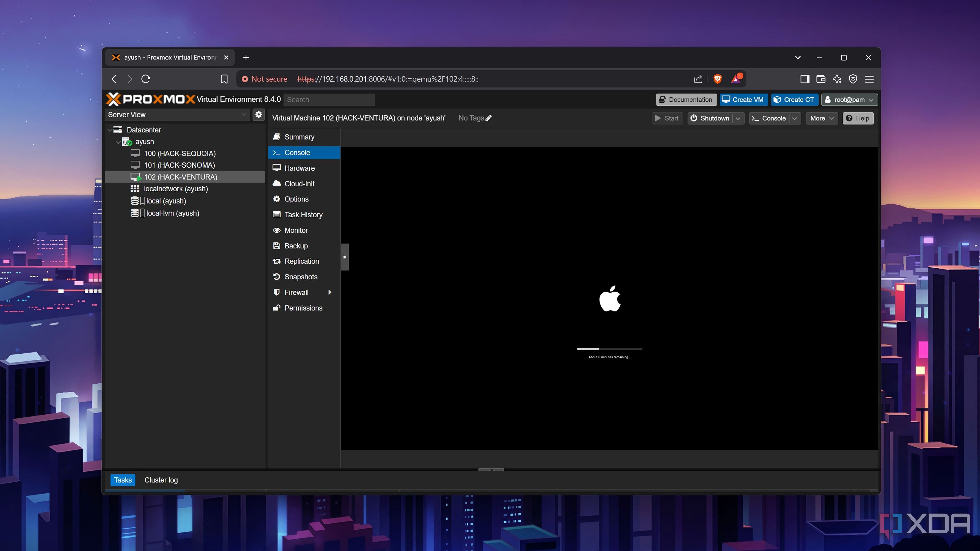Open the Brave Wallet icon

tap(820, 79)
